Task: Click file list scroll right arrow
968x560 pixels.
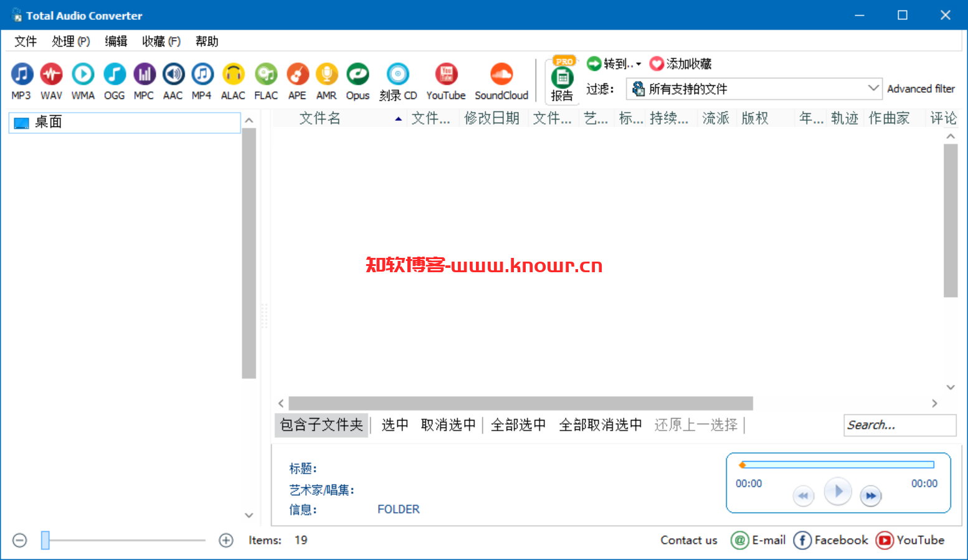Action: [934, 404]
